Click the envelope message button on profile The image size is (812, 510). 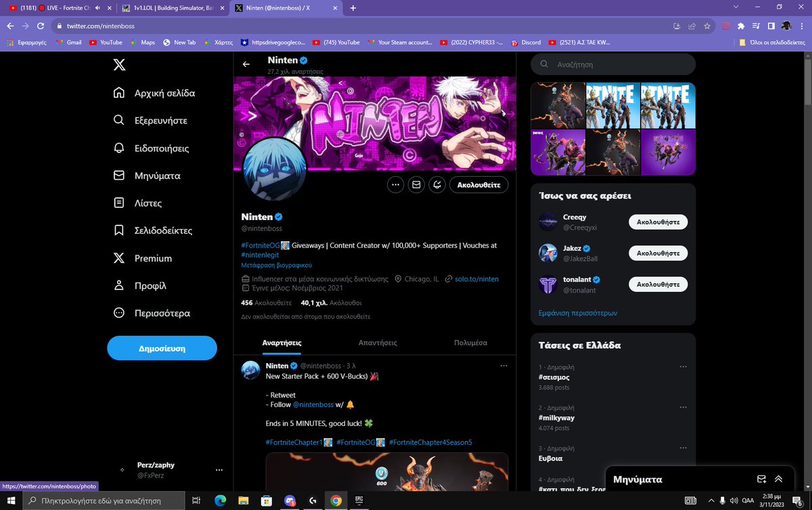click(416, 184)
